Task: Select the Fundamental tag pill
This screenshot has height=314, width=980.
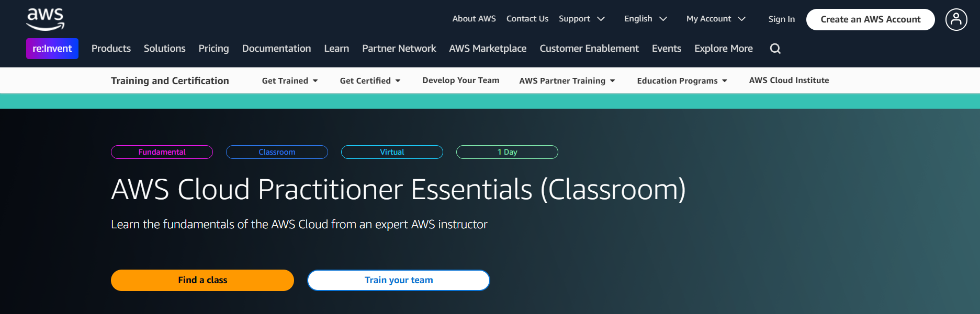Action: 162,152
